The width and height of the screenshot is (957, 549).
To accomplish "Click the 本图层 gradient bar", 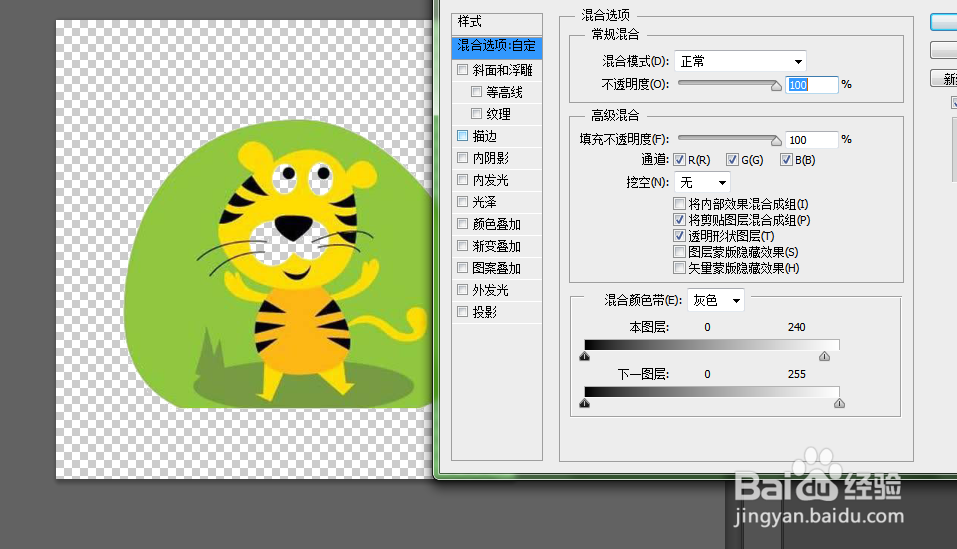I will click(x=712, y=345).
